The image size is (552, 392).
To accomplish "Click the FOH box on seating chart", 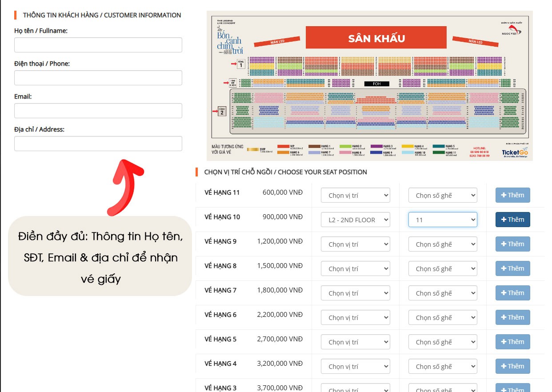I will click(376, 84).
